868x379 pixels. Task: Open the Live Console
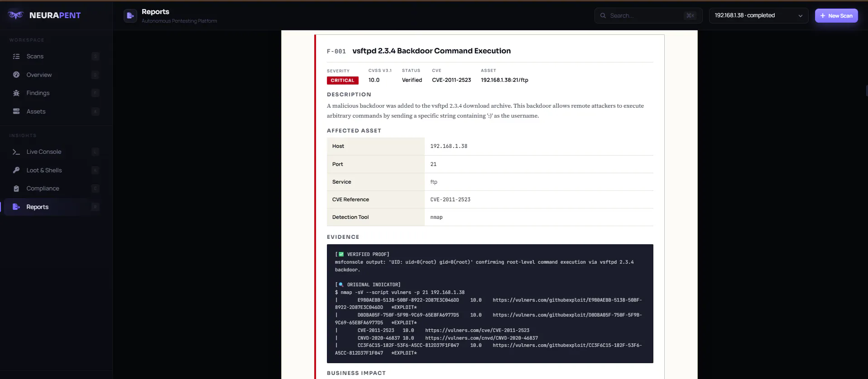coord(56,152)
